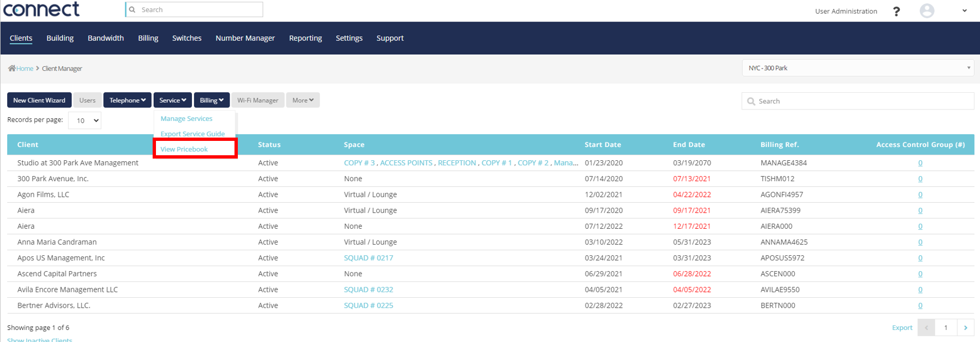
Task: Change records per page dropdown
Action: [x=85, y=120]
